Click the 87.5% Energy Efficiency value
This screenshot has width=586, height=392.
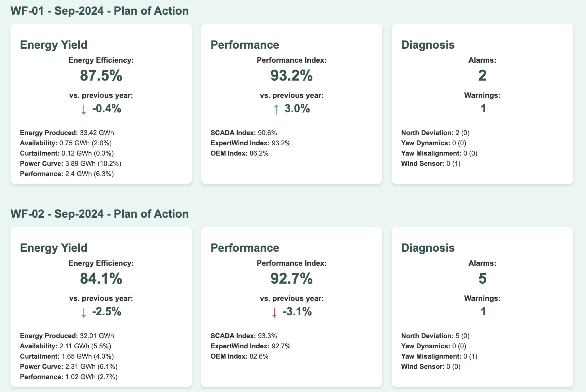tap(101, 75)
